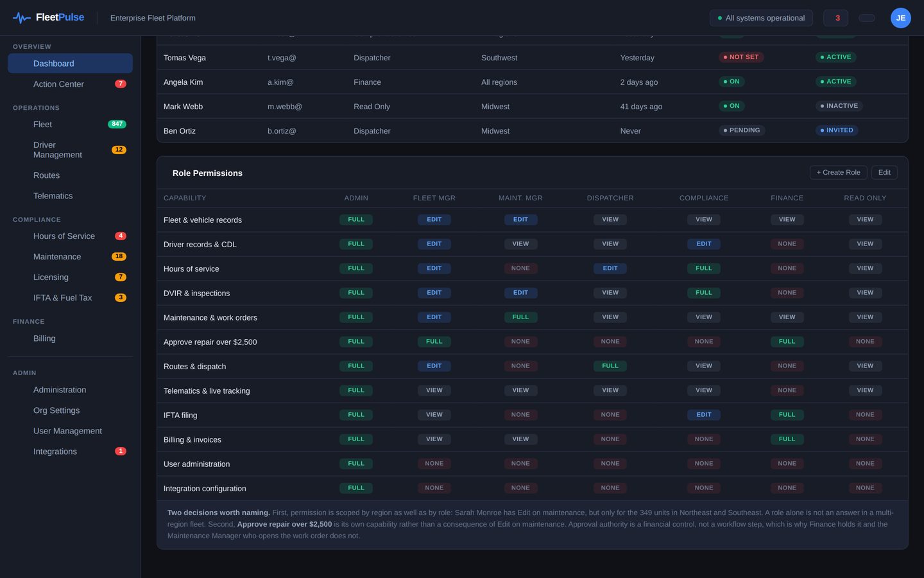Open User Management in the sidebar

click(x=67, y=431)
